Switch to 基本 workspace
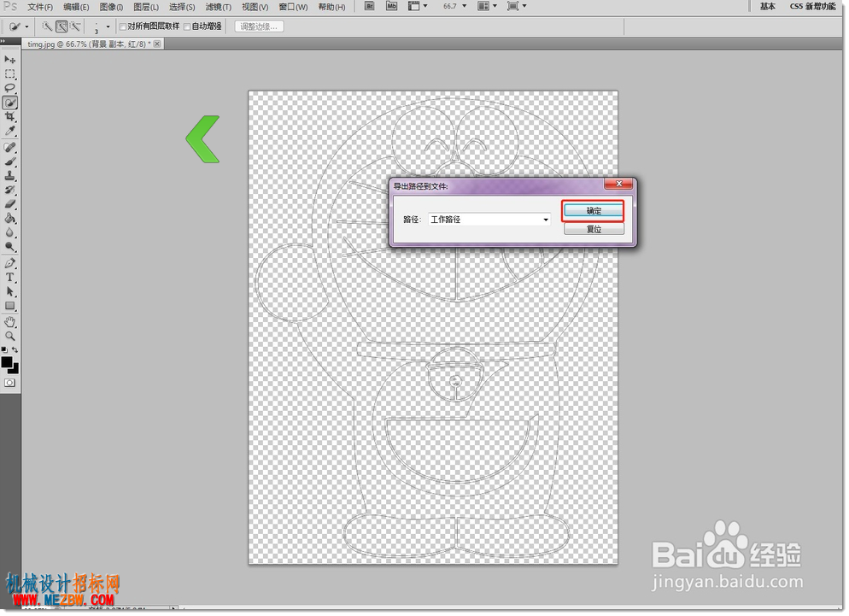The image size is (849, 616). click(x=767, y=7)
